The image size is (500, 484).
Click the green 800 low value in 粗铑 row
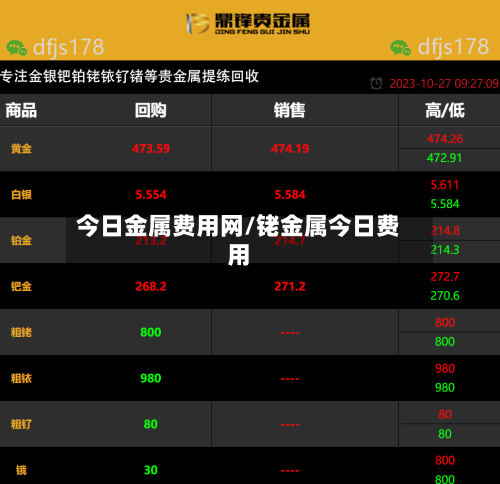click(445, 342)
